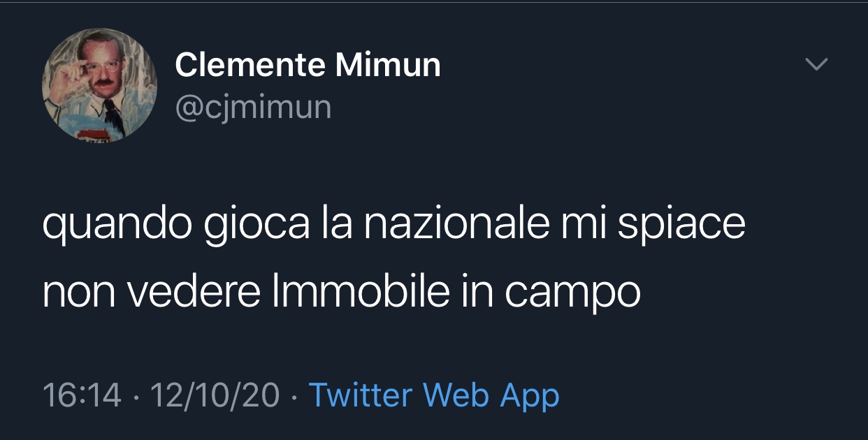Click surname Mimun in the header
Screen dimensions: 868x440
click(388, 66)
